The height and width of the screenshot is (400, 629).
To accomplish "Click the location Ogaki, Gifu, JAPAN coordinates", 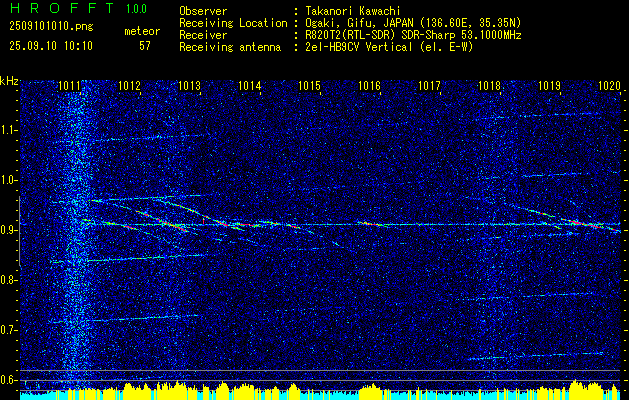I will (x=413, y=23).
